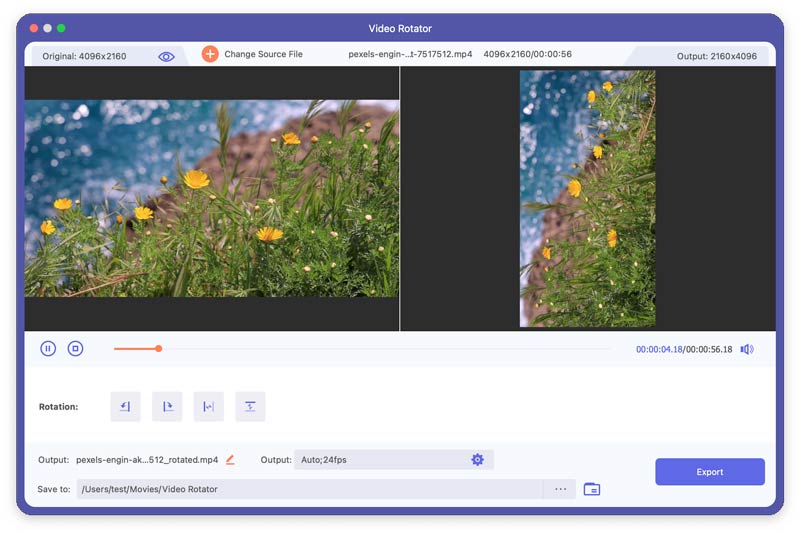
Task: Click the Export button
Action: (x=710, y=472)
